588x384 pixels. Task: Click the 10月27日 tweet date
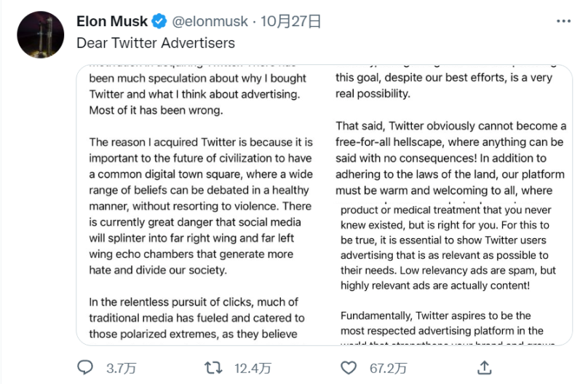291,22
